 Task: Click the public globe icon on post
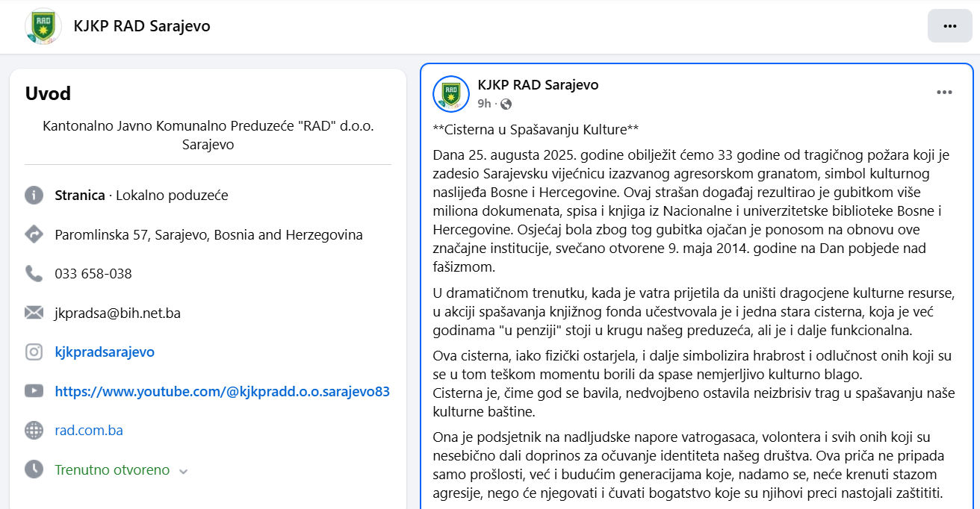click(x=506, y=104)
